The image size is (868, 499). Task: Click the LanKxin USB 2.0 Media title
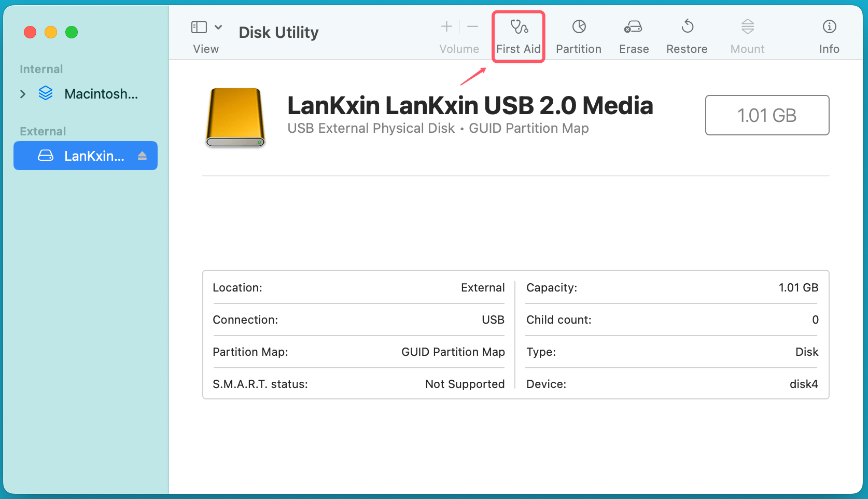tap(470, 106)
